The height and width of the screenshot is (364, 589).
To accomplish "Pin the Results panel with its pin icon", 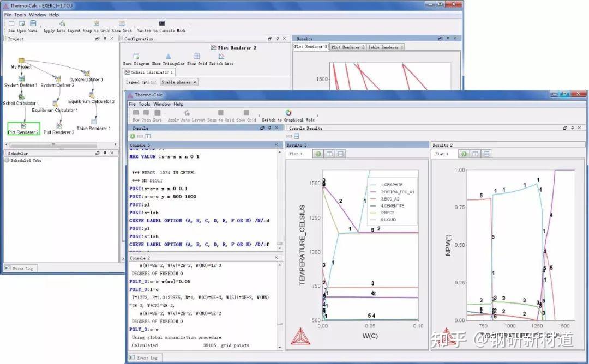I will [449, 39].
